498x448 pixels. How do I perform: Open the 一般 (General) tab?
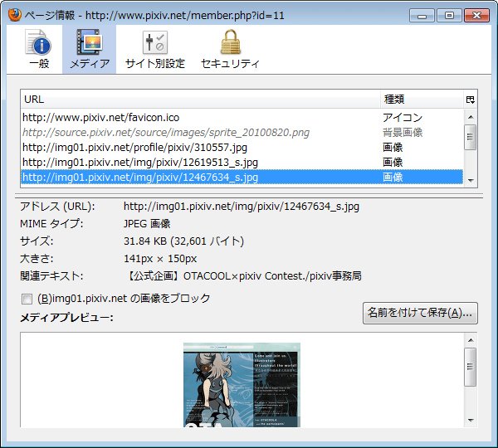38,49
